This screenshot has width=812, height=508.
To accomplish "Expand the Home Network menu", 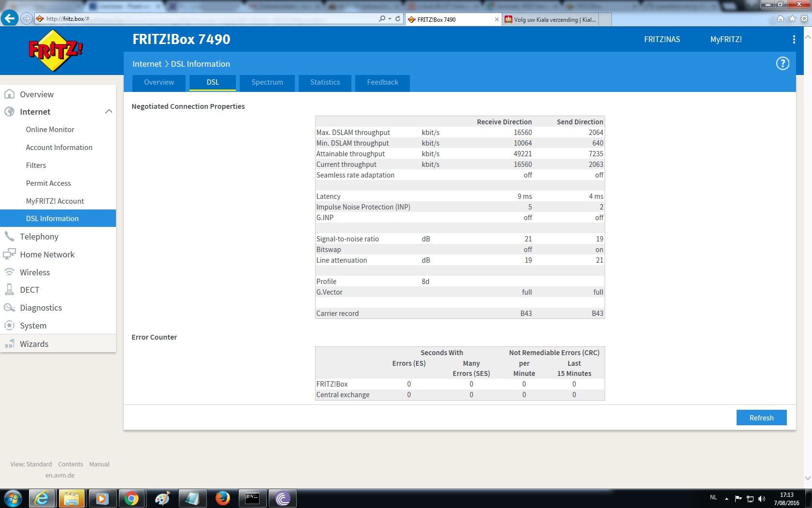I will (47, 254).
